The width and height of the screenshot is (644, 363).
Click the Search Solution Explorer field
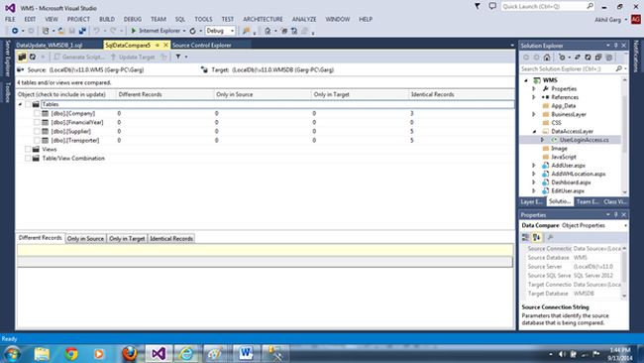tap(568, 69)
